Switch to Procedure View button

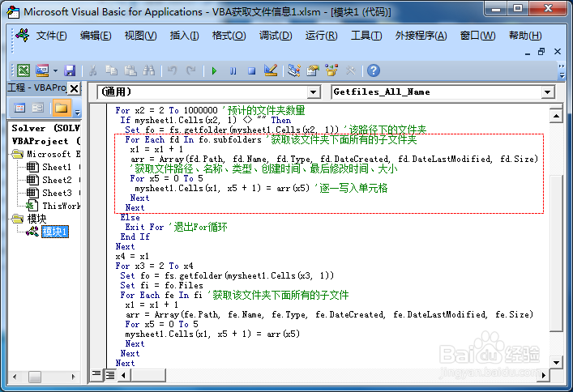coord(96,374)
